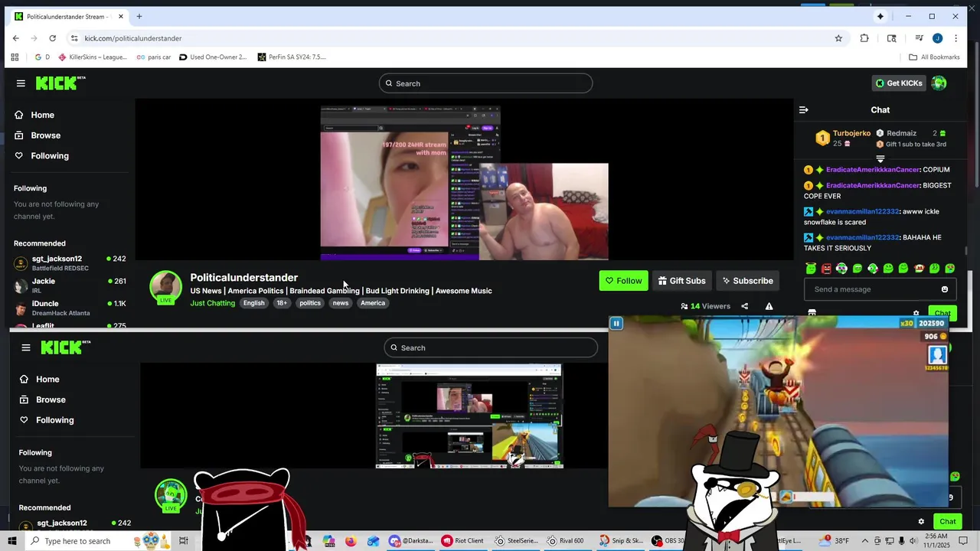Click Redmaiz in the gift leaderboard
This screenshot has width=980, height=551.
pyautogui.click(x=901, y=133)
